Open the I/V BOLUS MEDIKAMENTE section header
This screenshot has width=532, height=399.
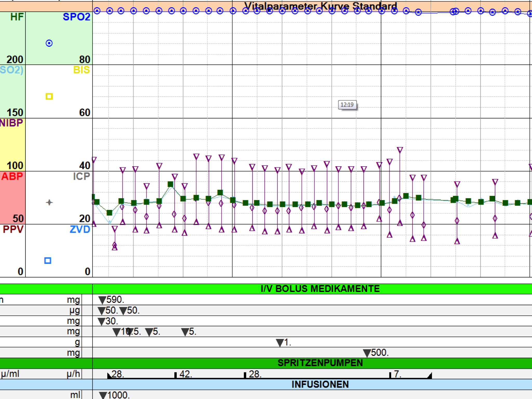[320, 289]
